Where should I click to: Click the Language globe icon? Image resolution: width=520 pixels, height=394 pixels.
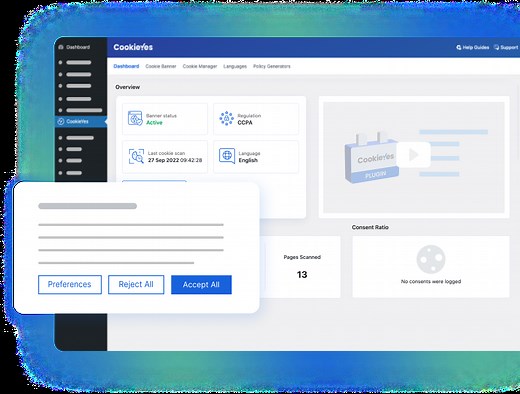click(x=227, y=156)
